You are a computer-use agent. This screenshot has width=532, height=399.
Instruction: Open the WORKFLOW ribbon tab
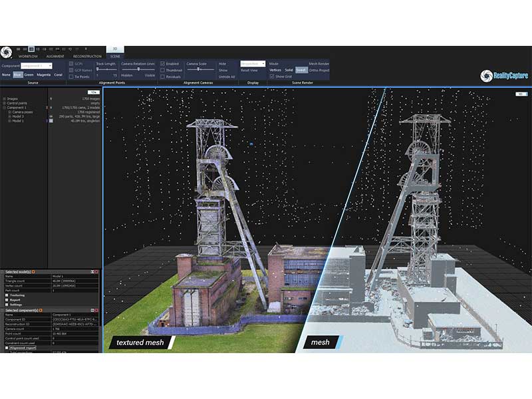[x=28, y=57]
